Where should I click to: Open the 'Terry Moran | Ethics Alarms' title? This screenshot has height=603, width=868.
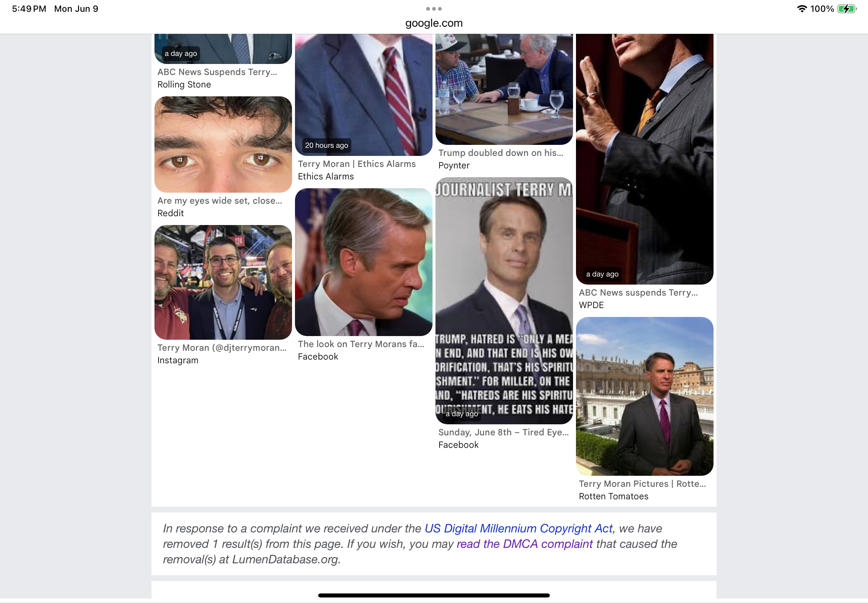point(357,164)
